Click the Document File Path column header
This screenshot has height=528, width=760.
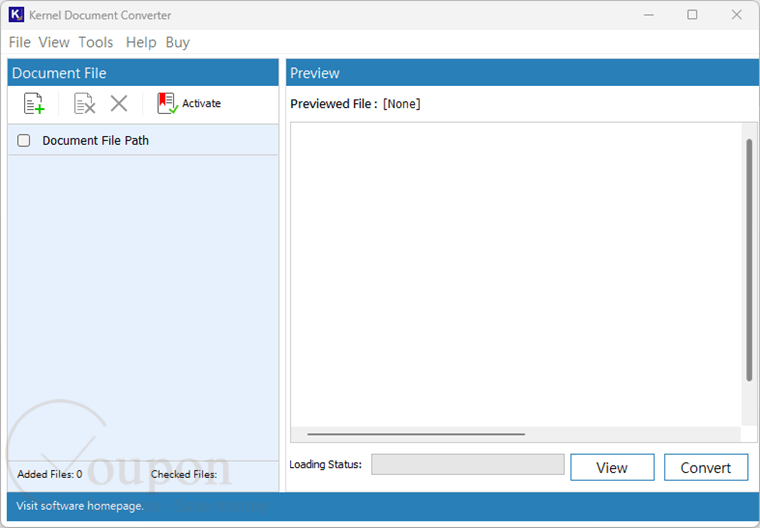(x=143, y=141)
